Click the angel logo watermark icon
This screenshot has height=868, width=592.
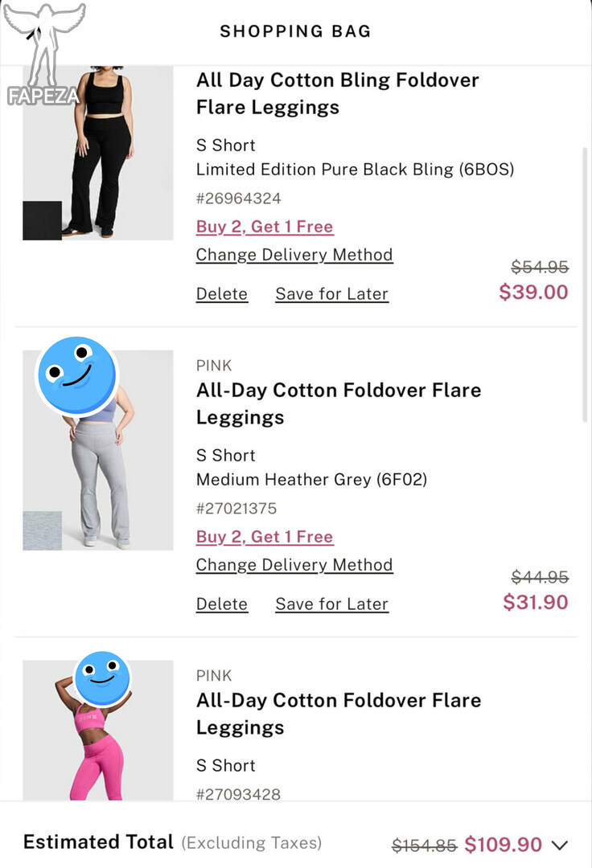pyautogui.click(x=43, y=55)
